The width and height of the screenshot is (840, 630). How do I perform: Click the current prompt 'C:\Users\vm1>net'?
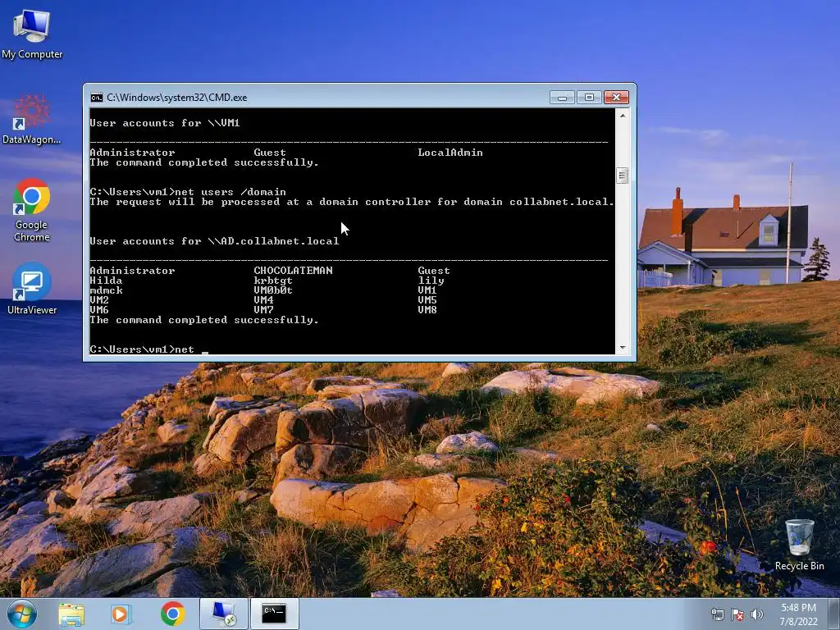tap(142, 349)
